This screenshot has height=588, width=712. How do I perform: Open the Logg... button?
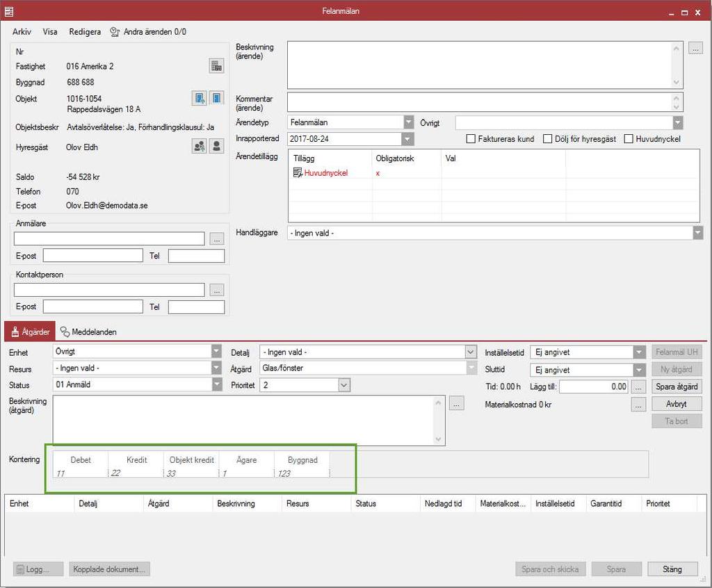(39, 569)
